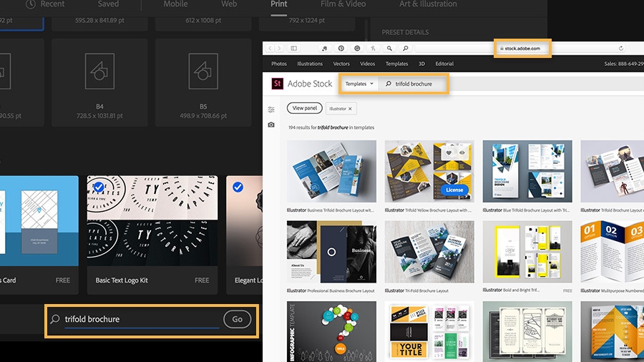Click the heart icon on the yellow brochure thumbnail

click(x=449, y=152)
